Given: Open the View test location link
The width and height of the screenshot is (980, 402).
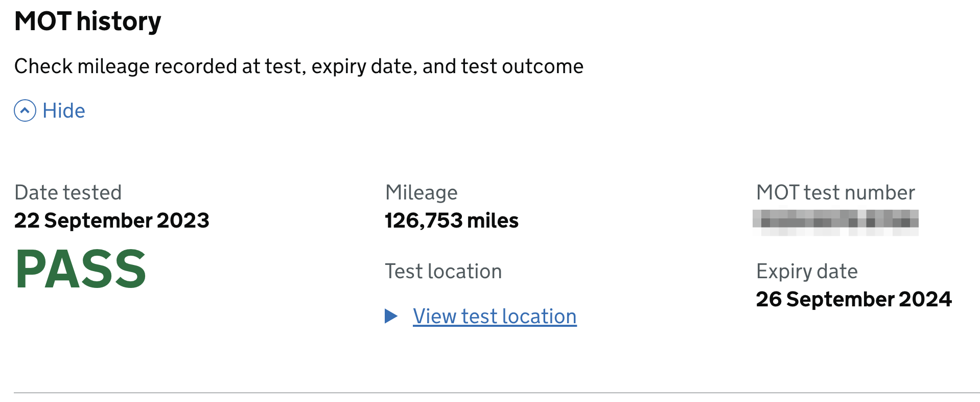Looking at the screenshot, I should [x=494, y=316].
